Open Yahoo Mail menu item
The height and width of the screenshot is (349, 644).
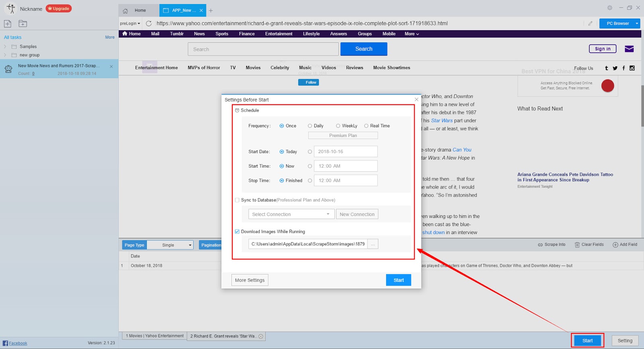click(155, 34)
